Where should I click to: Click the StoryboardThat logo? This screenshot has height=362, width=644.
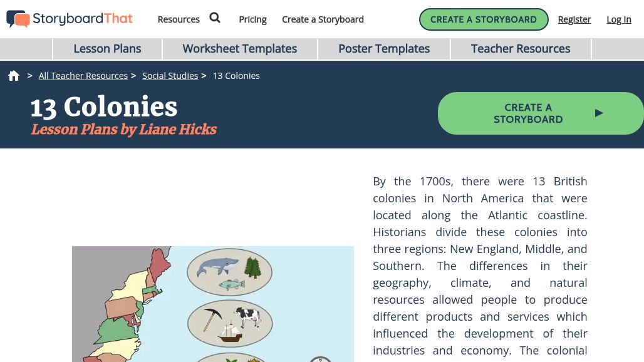point(69,19)
